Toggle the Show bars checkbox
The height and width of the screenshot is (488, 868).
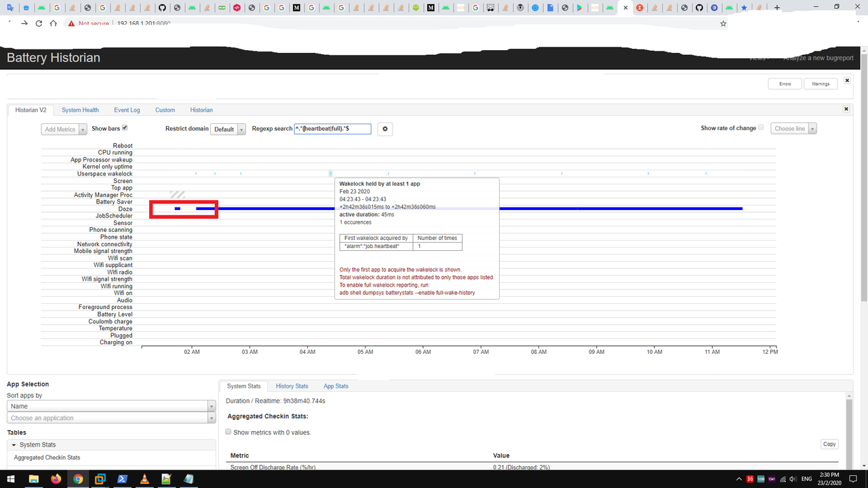[x=125, y=127]
